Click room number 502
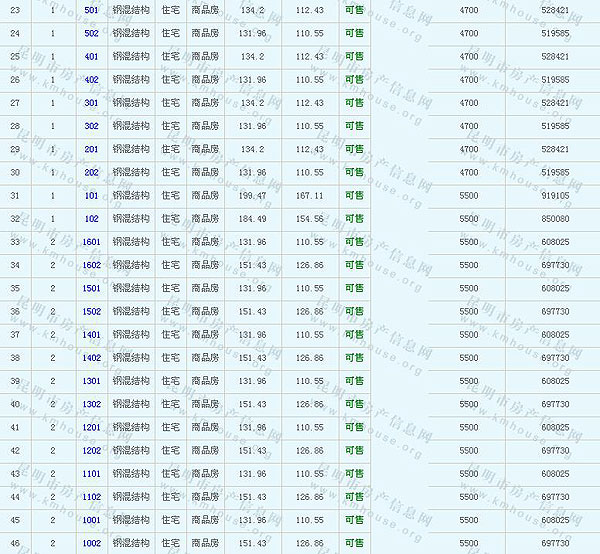Image resolution: width=600 pixels, height=554 pixels. [x=91, y=33]
